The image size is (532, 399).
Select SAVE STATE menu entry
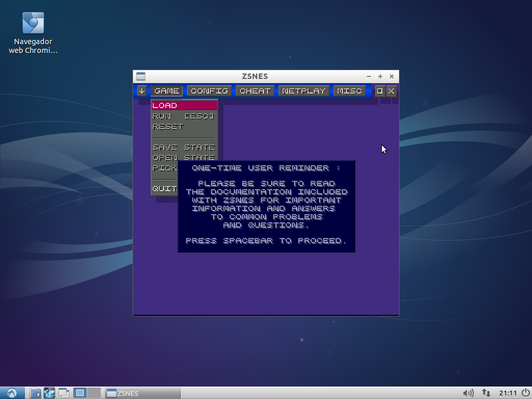point(183,147)
